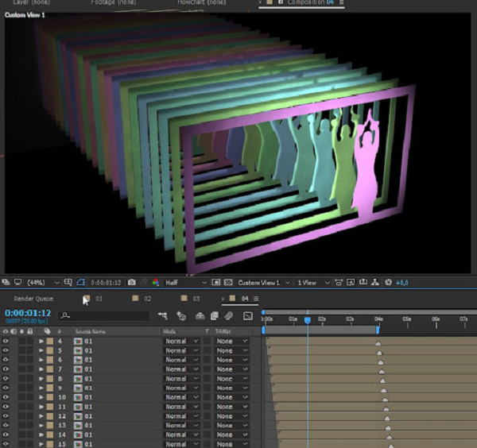Open the Custom View 1 dropdown

click(x=264, y=282)
